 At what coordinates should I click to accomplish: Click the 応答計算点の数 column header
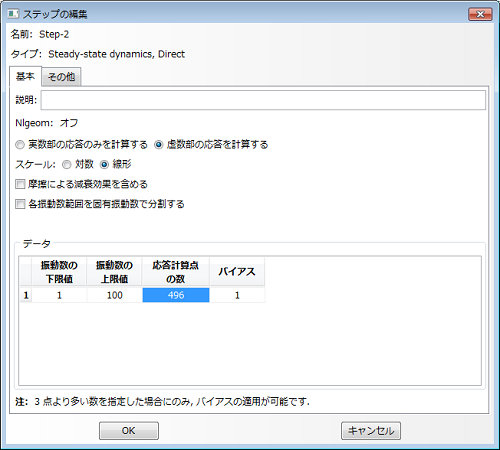pos(176,272)
